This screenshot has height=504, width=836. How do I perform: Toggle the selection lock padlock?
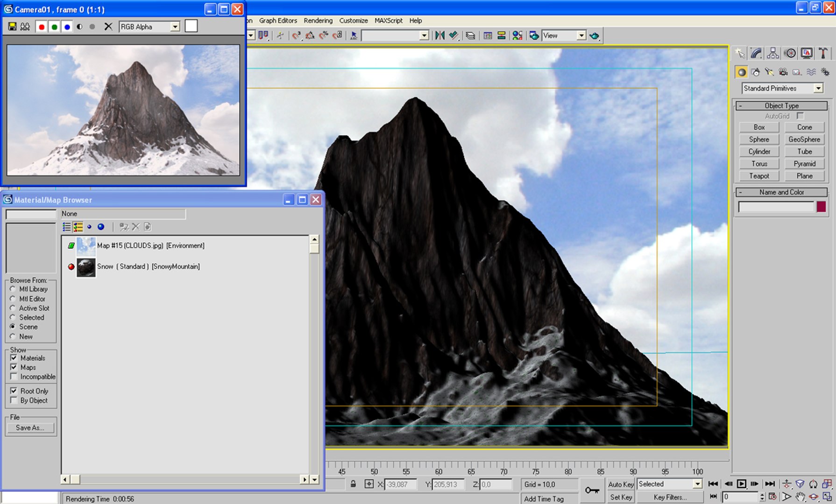pyautogui.click(x=353, y=484)
